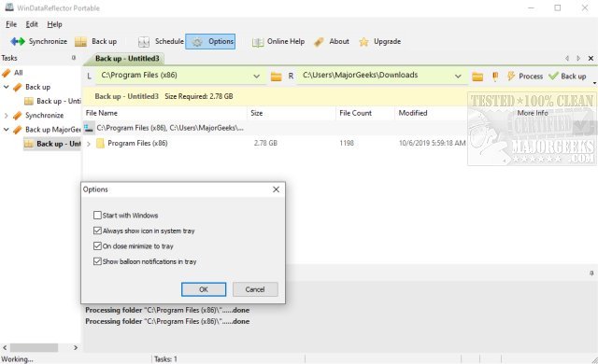Open Online Help from the toolbar
The height and width of the screenshot is (364, 598).
(x=278, y=41)
